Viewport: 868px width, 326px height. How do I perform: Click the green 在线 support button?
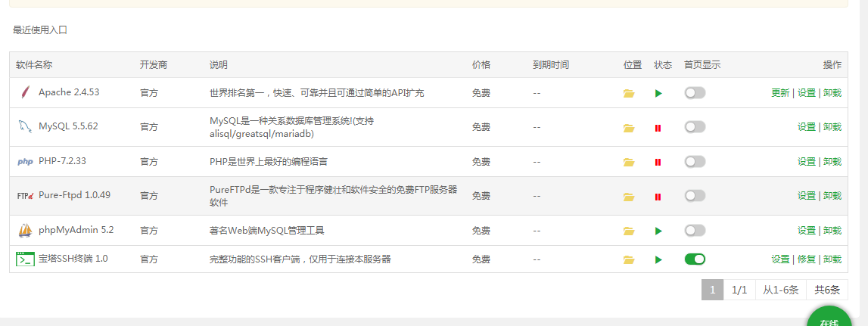[x=829, y=317]
